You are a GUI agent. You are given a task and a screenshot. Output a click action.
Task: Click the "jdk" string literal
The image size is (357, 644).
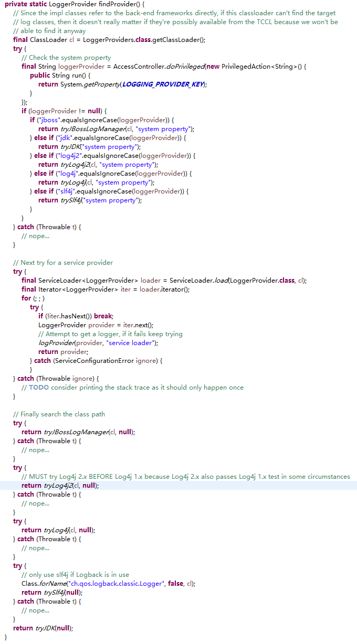click(65, 138)
